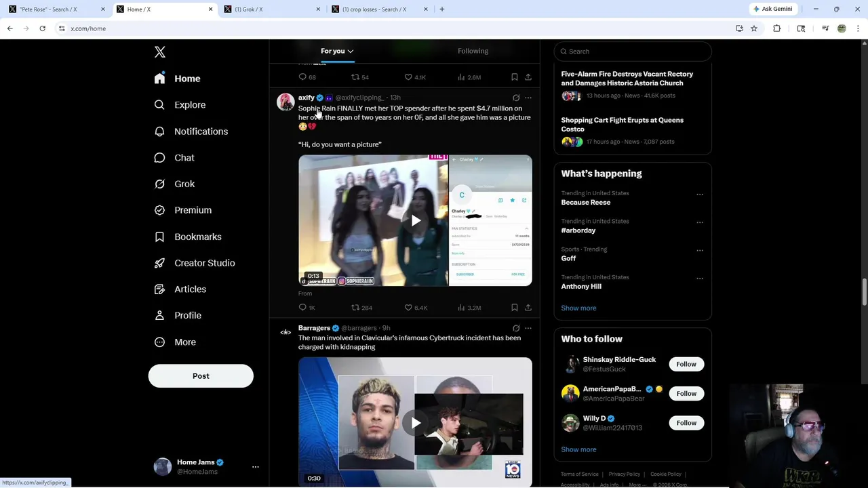Switch to crop losses Search browser tab

point(378,9)
